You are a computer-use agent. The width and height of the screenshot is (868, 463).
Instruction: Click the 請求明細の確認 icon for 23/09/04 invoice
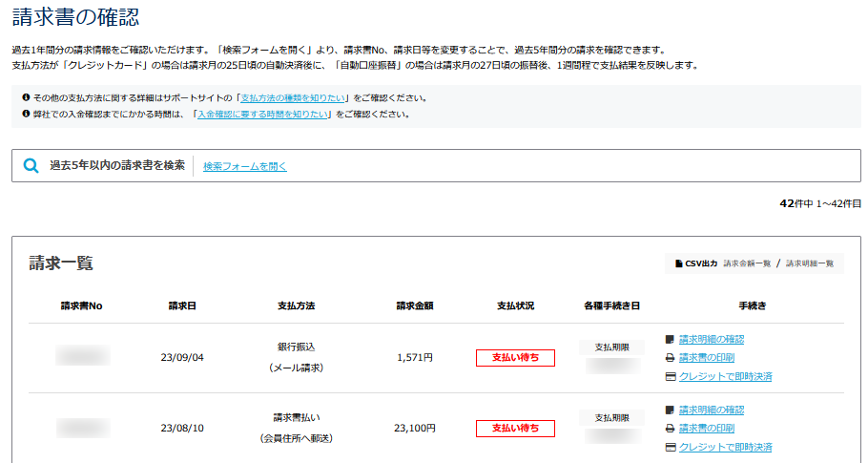(x=670, y=339)
